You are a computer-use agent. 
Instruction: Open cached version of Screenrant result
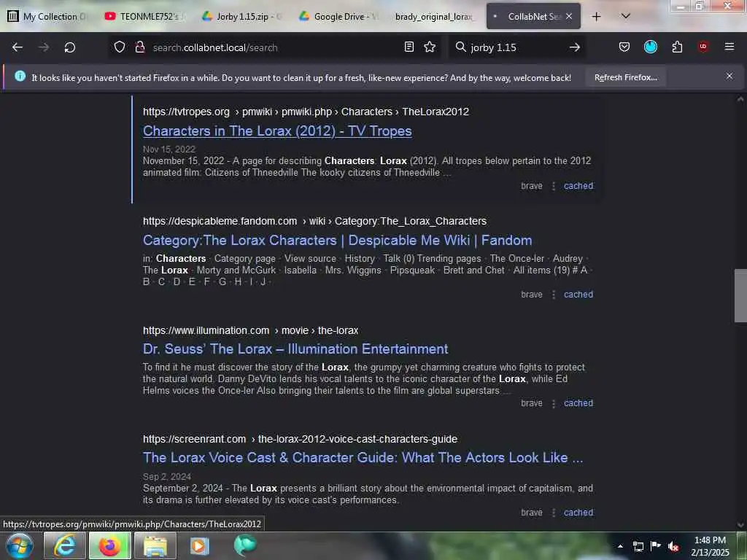click(578, 513)
